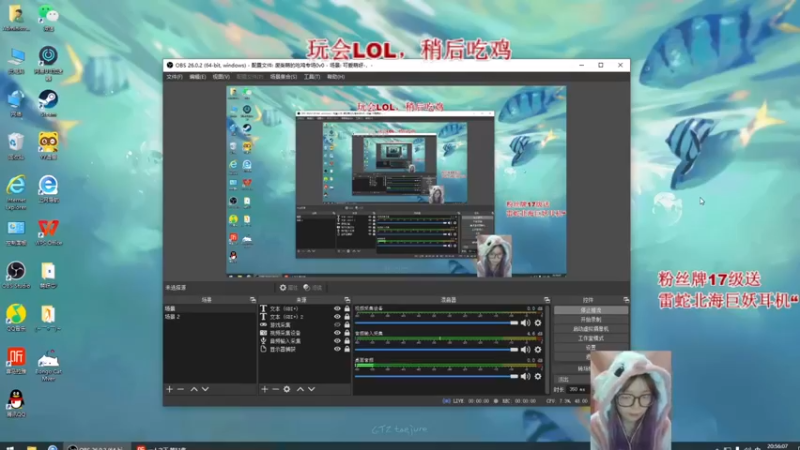Viewport: 800px width, 450px height.
Task: Click the start recording button in Controls
Action: click(x=590, y=319)
